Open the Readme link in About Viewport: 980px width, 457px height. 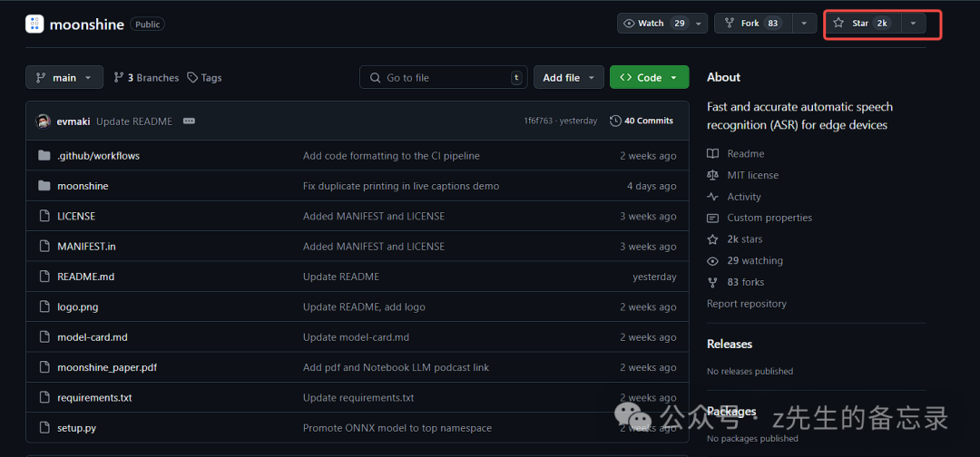(746, 153)
